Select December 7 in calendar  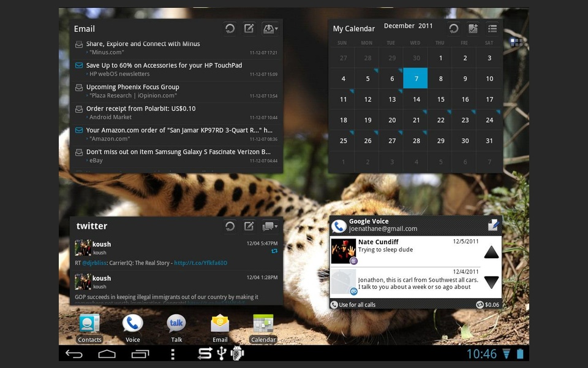[415, 78]
